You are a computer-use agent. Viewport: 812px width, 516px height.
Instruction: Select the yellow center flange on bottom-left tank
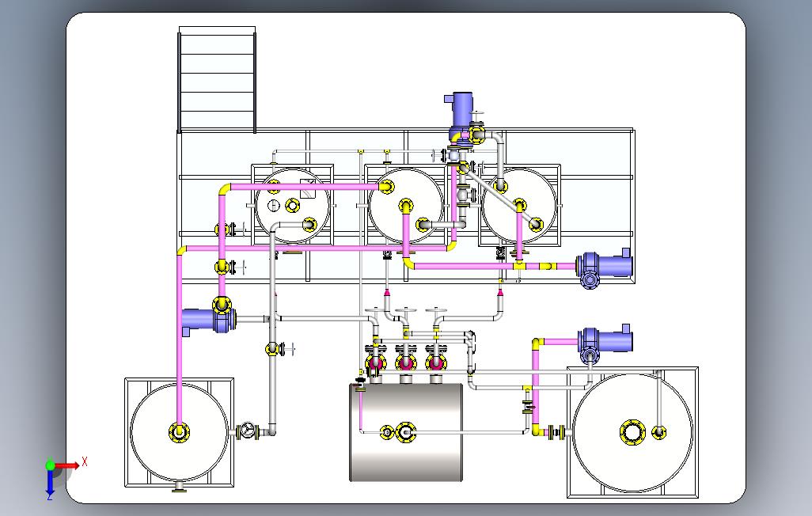point(179,431)
